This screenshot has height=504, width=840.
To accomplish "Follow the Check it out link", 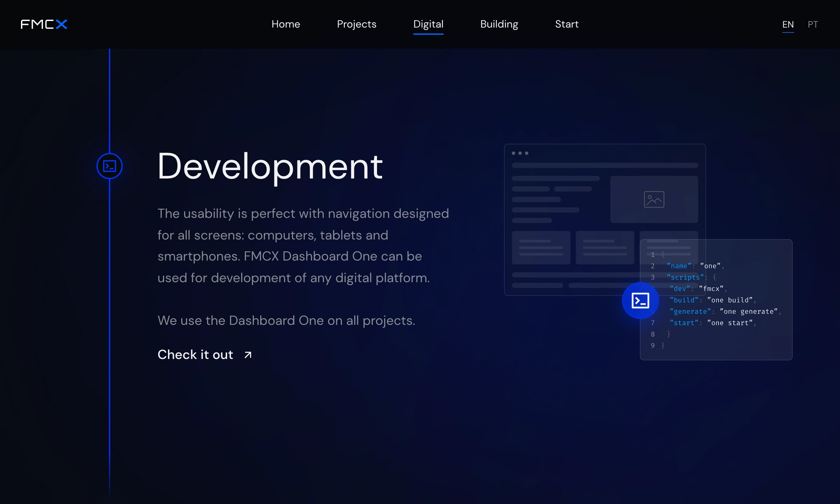I will (x=195, y=355).
